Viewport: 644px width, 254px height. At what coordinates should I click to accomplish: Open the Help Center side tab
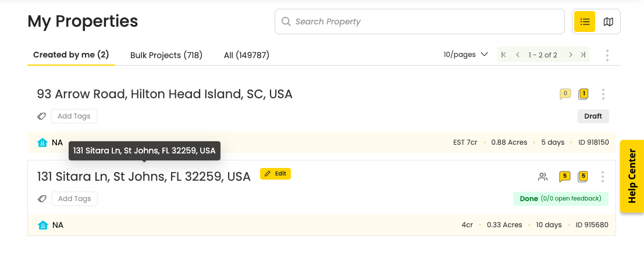coord(632,177)
